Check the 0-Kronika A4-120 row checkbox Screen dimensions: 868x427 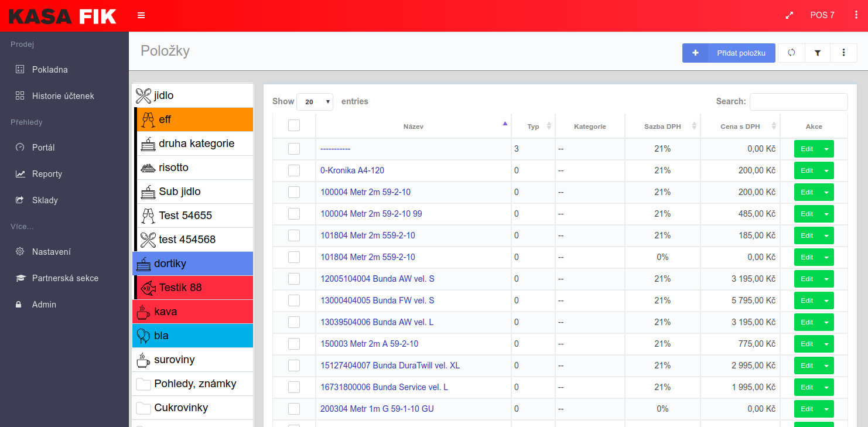[294, 170]
